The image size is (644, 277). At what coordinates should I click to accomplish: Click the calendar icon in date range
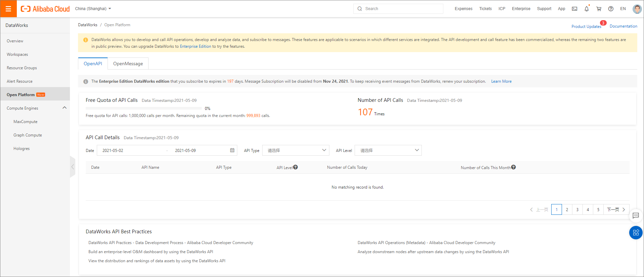[232, 150]
